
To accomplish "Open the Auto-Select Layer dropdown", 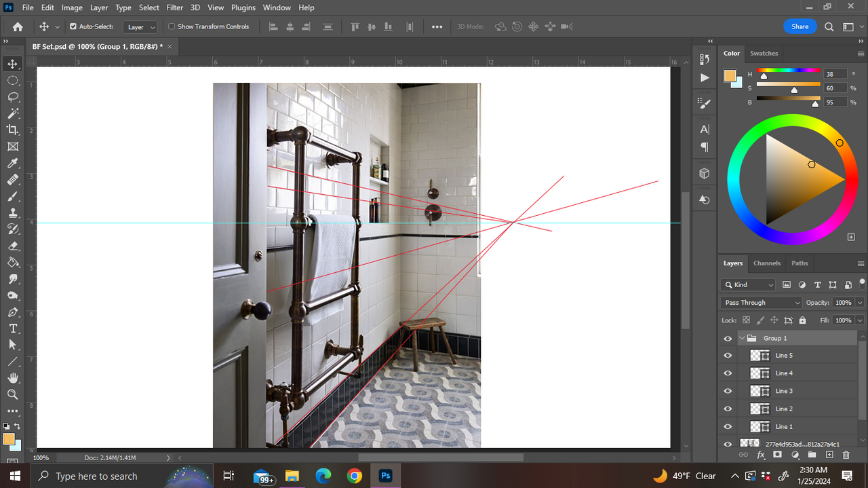I will pos(140,26).
